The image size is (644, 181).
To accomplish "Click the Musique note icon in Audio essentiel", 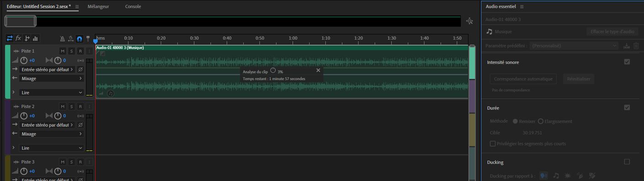I will coord(490,32).
